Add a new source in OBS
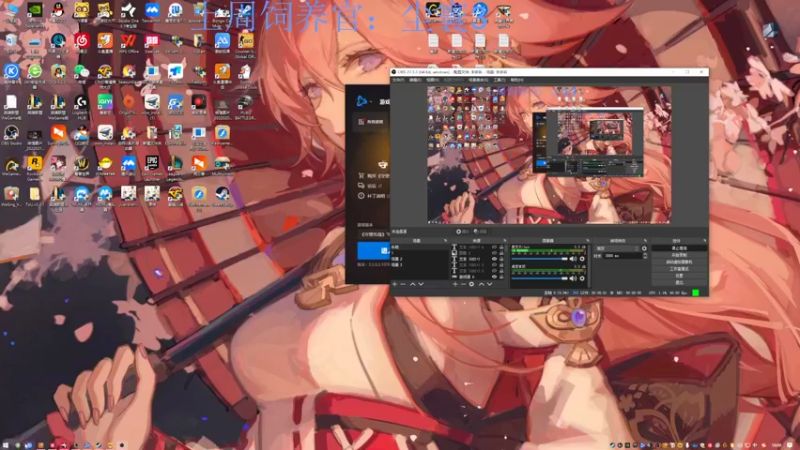 455,284
